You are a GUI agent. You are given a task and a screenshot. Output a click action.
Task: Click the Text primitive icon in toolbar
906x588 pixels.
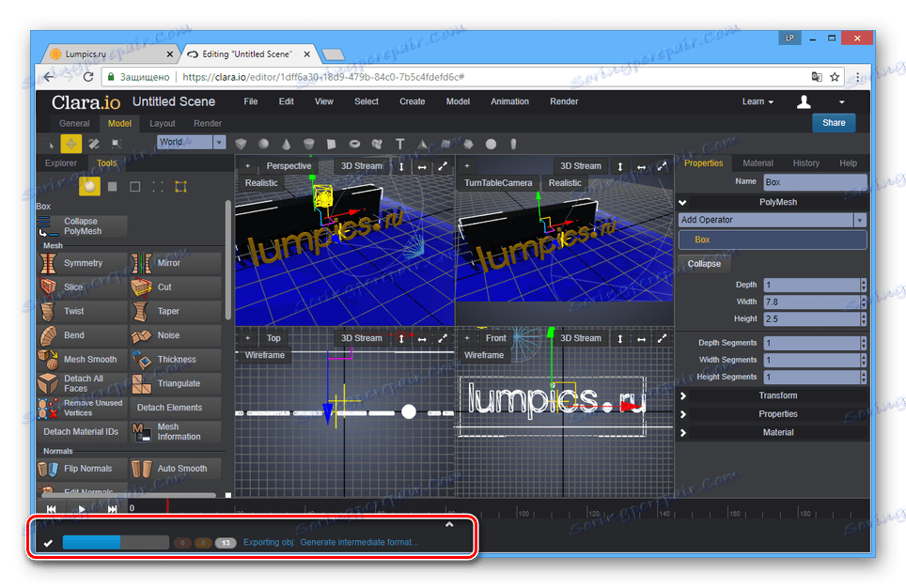399,144
